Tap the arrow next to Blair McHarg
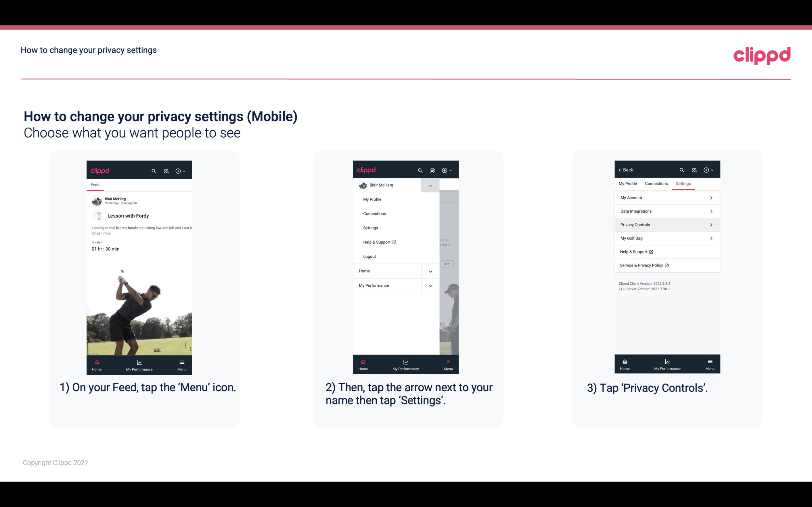 [x=430, y=185]
